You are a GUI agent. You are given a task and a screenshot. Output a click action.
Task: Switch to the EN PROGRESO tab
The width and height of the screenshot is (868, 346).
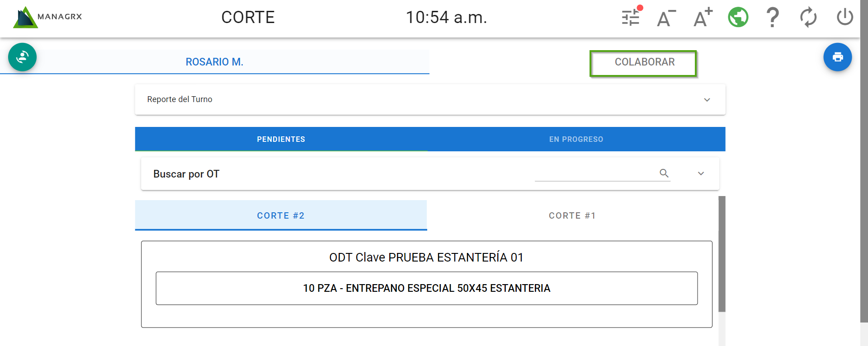click(x=576, y=139)
